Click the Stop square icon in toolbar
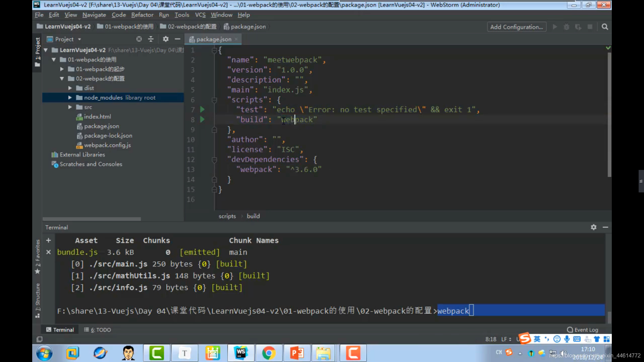This screenshot has height=362, width=644. click(x=590, y=27)
